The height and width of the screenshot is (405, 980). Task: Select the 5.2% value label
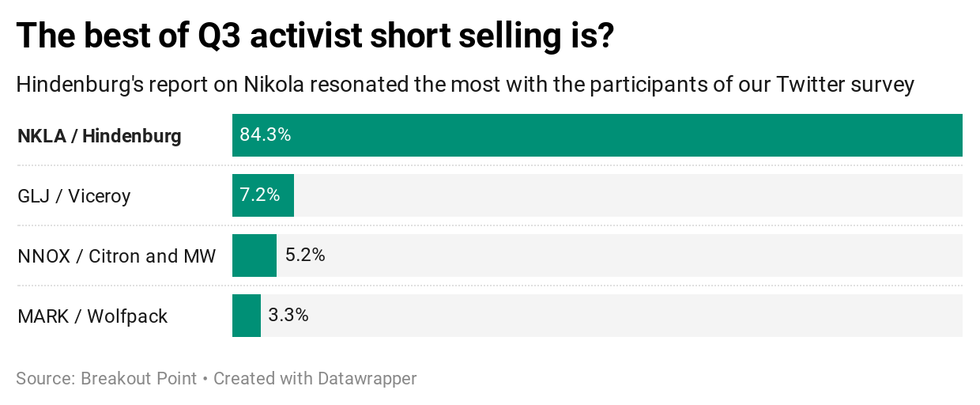(305, 255)
